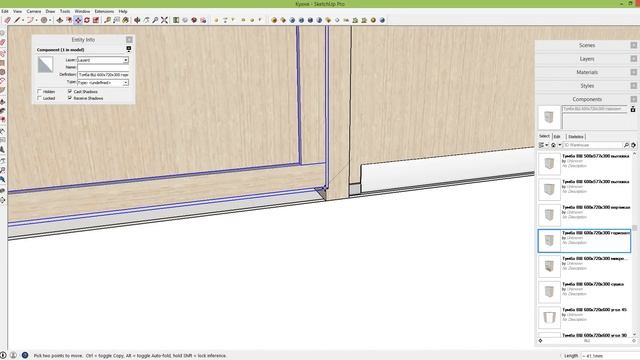The height and width of the screenshot is (360, 640).
Task: Click the Components list scrollbar
Action: 634,228
